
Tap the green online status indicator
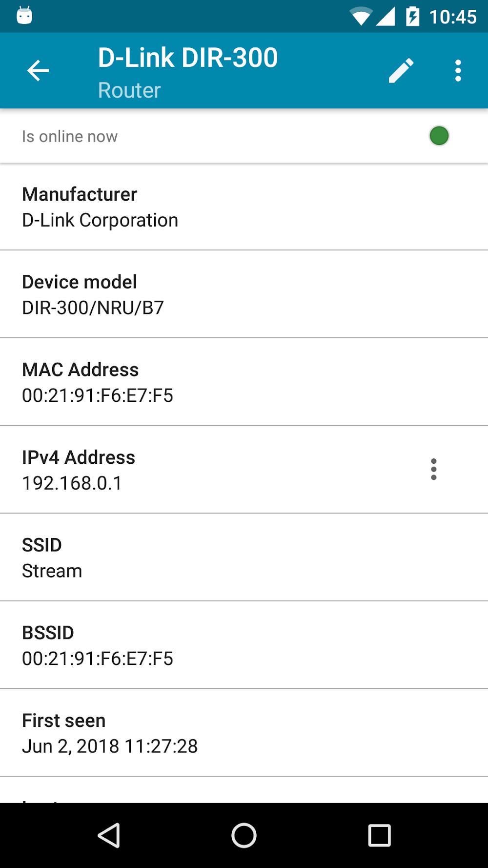[x=439, y=136]
